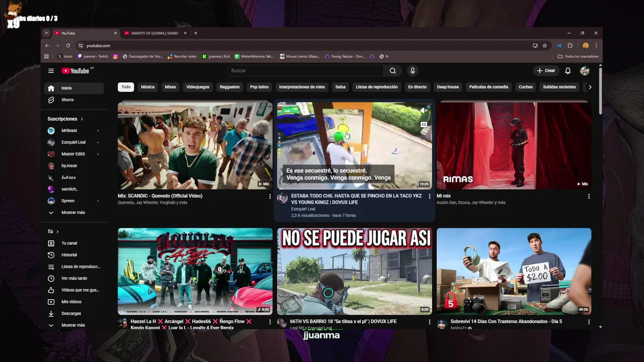This screenshot has height=362, width=644.
Task: Expand Mostrar más under Tú section
Action: (74, 325)
